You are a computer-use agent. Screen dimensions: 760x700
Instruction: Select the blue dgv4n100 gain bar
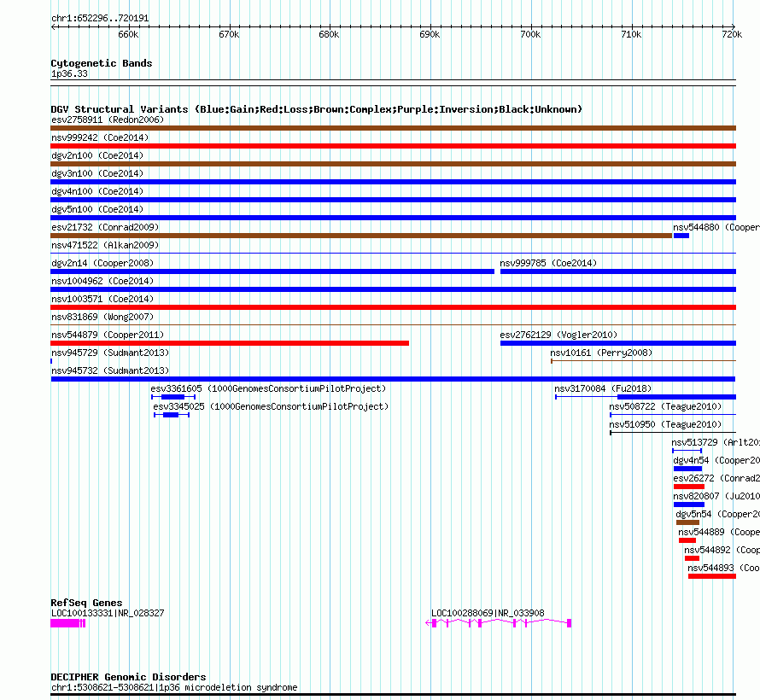coord(393,200)
